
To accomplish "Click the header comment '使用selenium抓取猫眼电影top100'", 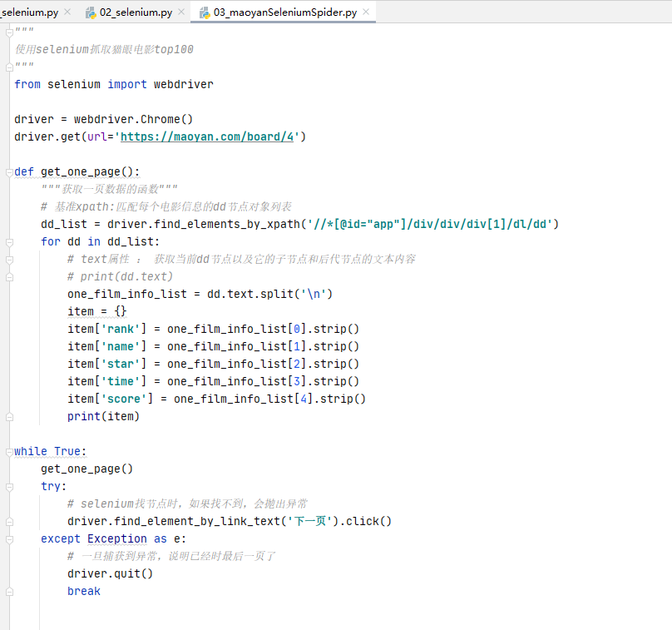I will (x=104, y=50).
